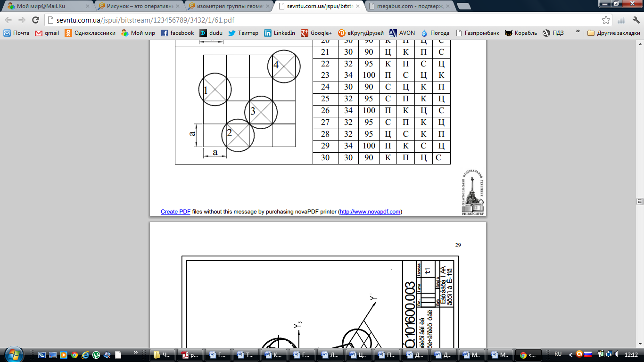Click row number 30 in the table
The width and height of the screenshot is (644, 362).
click(325, 157)
